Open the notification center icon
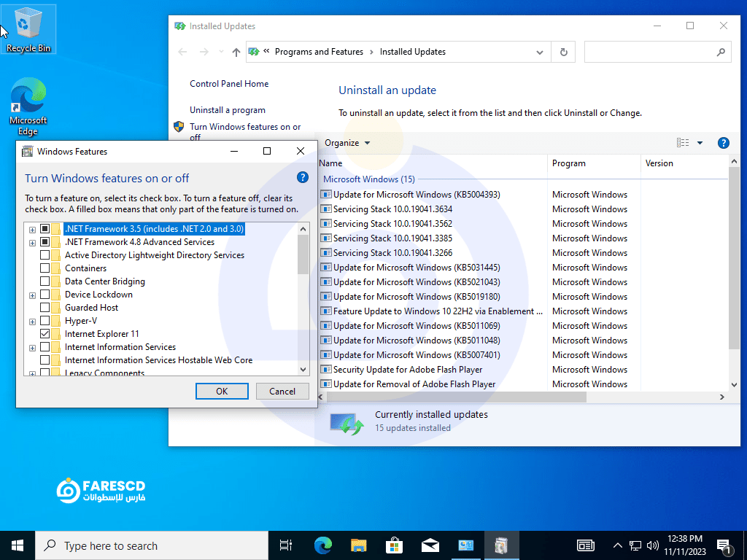The width and height of the screenshot is (747, 560). (724, 546)
